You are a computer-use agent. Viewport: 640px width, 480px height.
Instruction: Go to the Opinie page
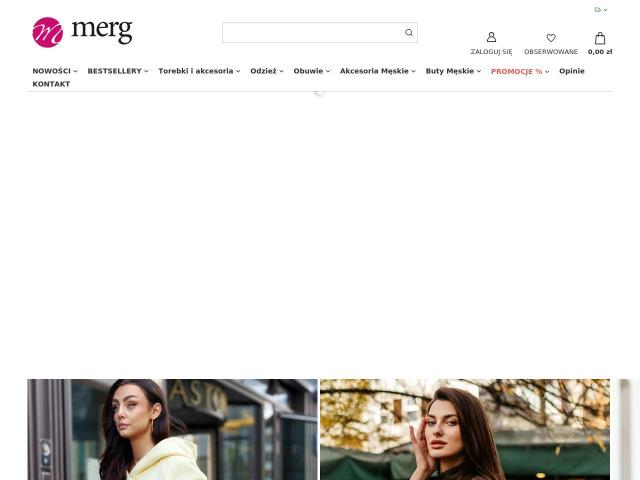coord(572,71)
